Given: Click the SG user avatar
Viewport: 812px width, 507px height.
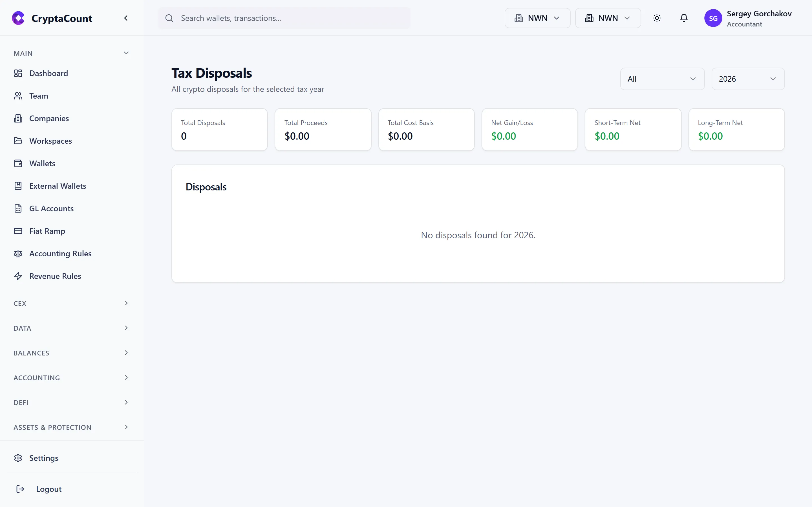Looking at the screenshot, I should click(x=713, y=18).
